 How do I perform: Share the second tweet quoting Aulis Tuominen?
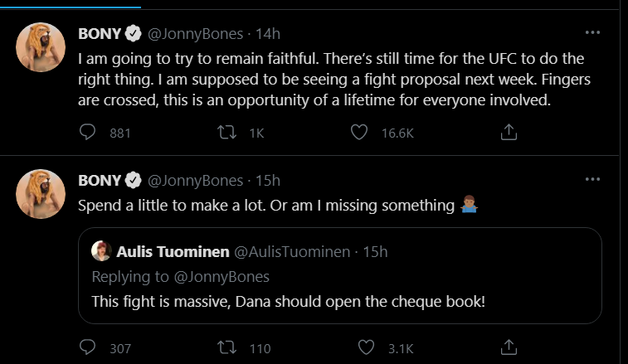(x=510, y=347)
